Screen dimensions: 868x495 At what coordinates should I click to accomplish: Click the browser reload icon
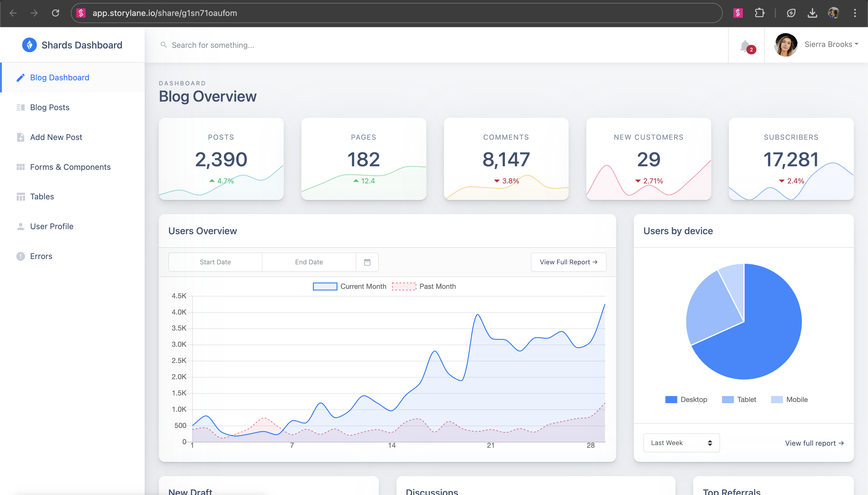pyautogui.click(x=56, y=13)
